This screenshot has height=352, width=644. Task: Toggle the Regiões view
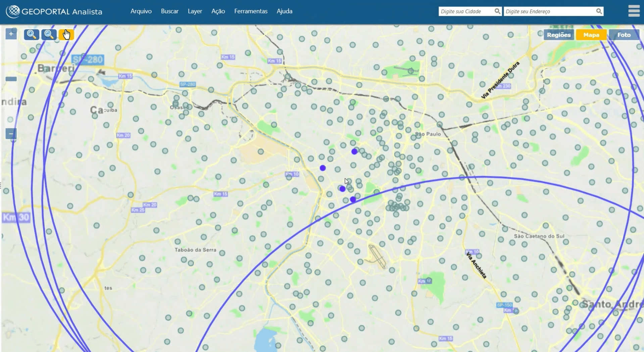(558, 35)
